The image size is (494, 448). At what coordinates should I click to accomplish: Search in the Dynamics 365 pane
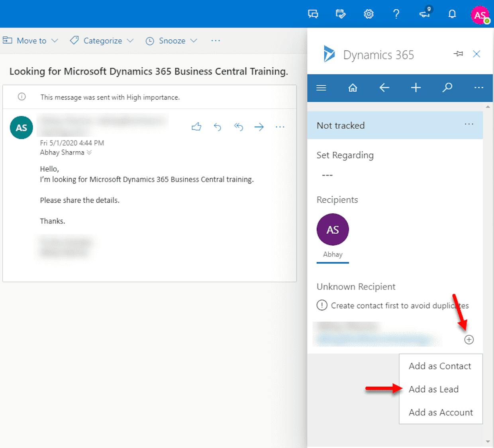click(x=447, y=88)
